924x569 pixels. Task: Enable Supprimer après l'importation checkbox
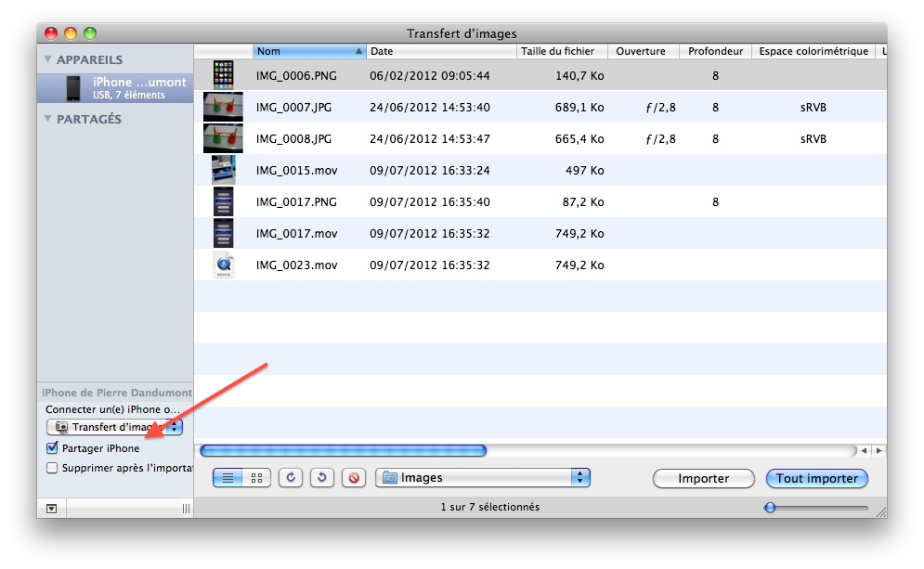click(x=52, y=468)
